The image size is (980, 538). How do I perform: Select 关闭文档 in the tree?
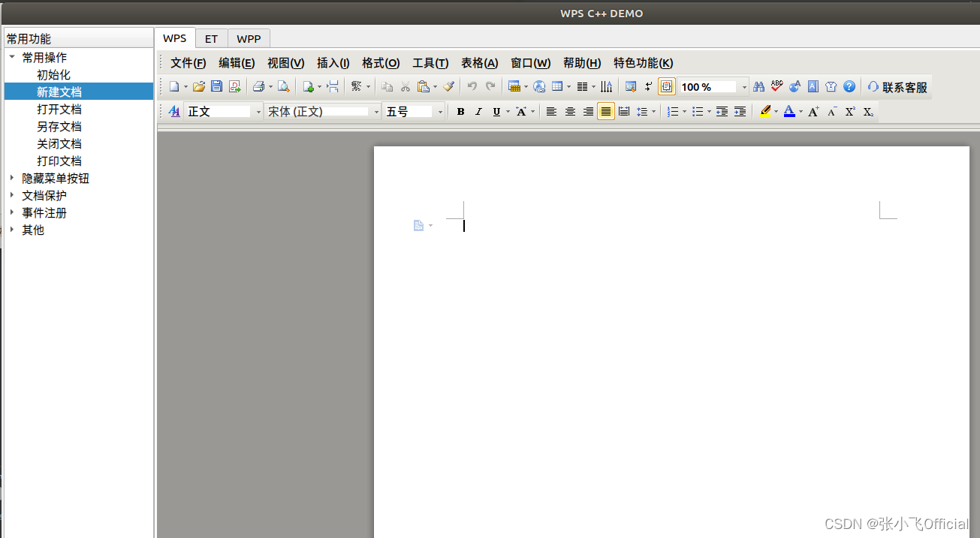tap(59, 143)
